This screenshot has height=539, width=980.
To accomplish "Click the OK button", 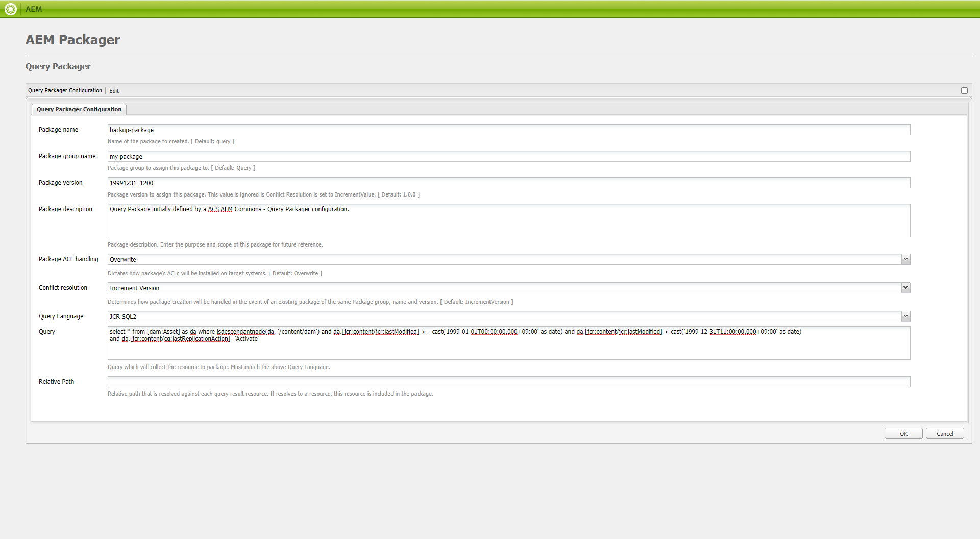I will tap(903, 433).
